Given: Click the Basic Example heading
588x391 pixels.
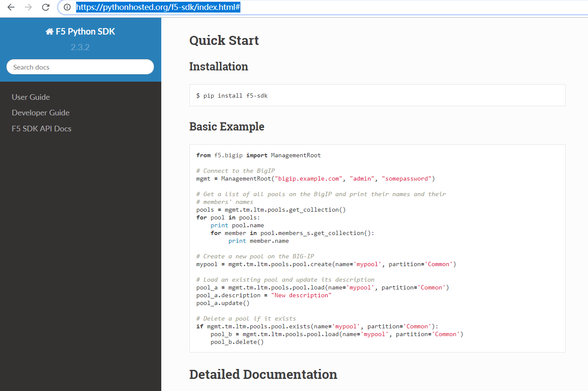Looking at the screenshot, I should [227, 127].
